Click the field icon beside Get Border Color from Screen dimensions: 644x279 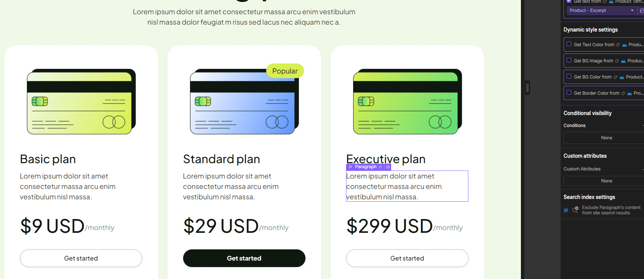point(629,93)
